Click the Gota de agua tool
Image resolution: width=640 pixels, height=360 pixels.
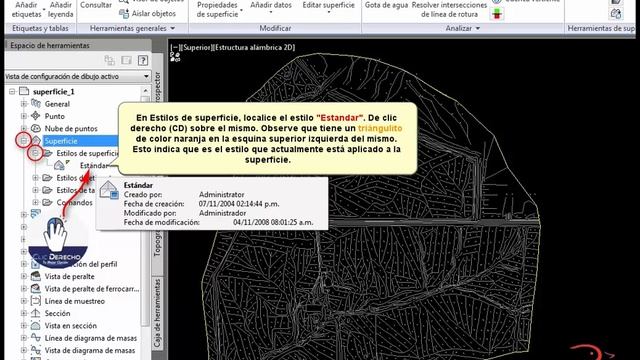pos(386,5)
